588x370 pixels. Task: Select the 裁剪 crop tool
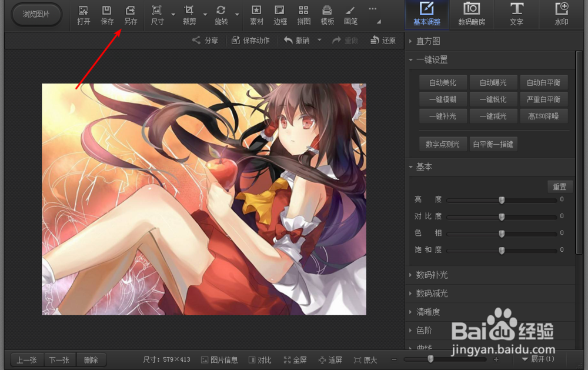189,15
